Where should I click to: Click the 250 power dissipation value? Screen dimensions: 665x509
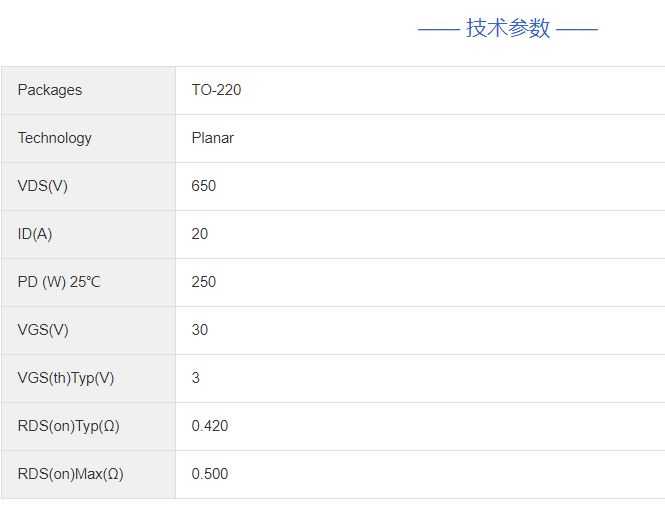coord(204,282)
